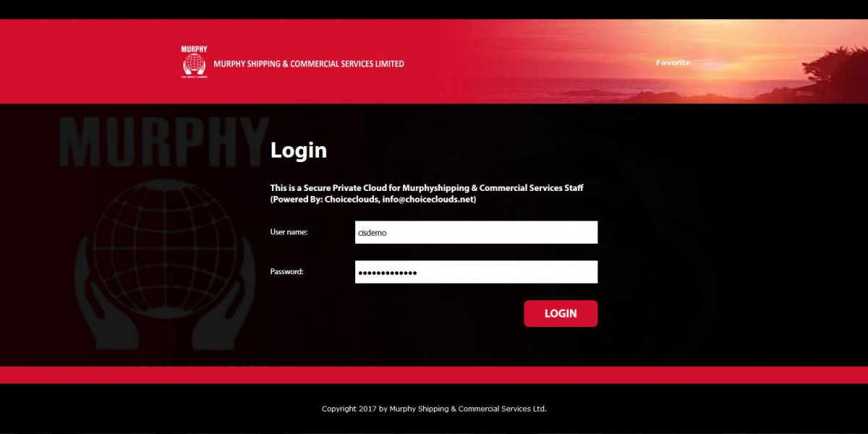Select the User name label
Image resolution: width=868 pixels, height=434 pixels.
click(289, 232)
